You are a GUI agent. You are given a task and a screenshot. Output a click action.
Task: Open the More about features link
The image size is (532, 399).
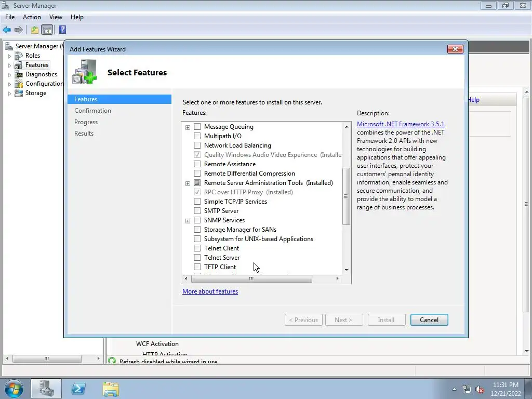tap(210, 291)
